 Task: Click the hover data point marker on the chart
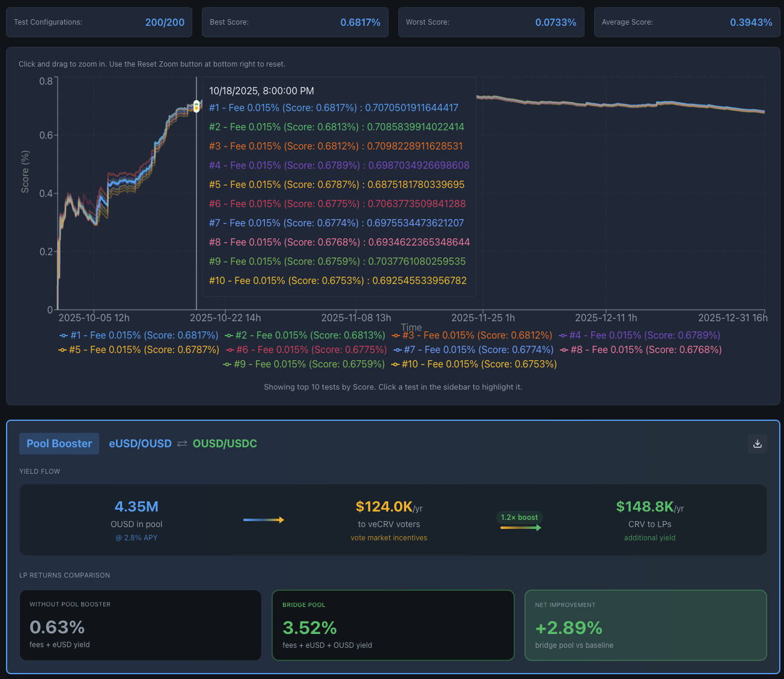[x=196, y=106]
